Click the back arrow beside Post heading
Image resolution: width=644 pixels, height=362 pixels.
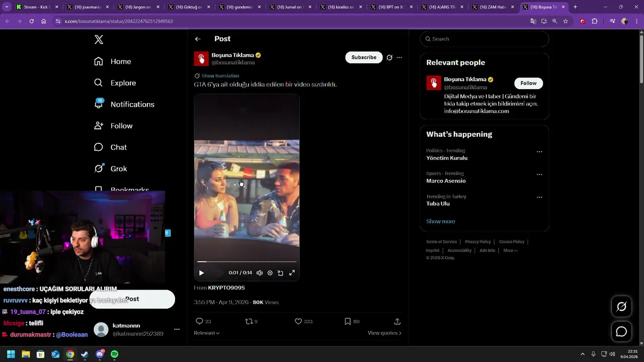coord(198,39)
